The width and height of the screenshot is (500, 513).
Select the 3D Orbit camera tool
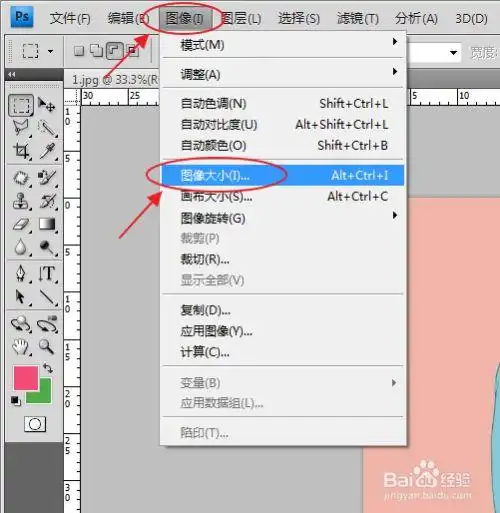(x=47, y=324)
